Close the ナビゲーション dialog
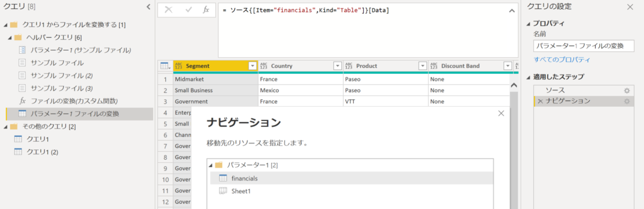This screenshot has width=644, height=209. [x=501, y=113]
